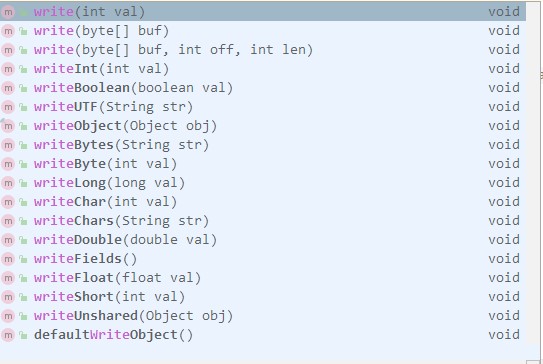The image size is (543, 364).
Task: Click public access icon for writeChars
Action: coord(24,221)
